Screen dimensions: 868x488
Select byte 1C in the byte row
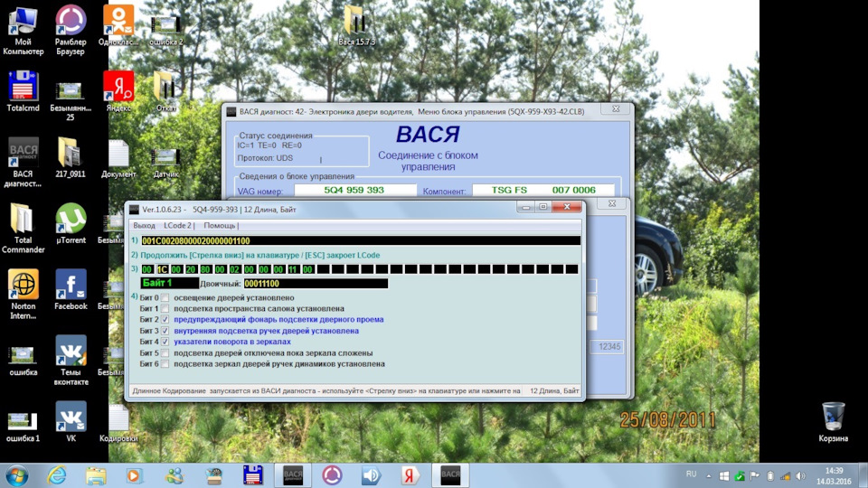click(162, 269)
